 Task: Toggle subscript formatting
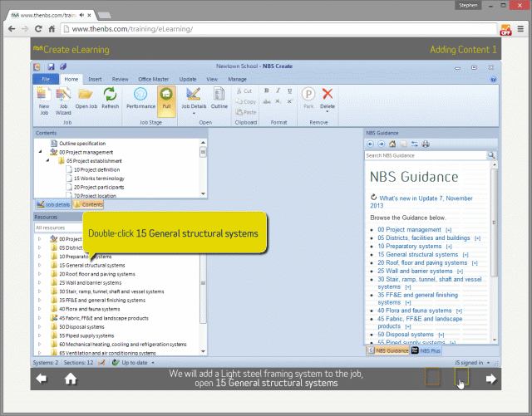coord(278,101)
